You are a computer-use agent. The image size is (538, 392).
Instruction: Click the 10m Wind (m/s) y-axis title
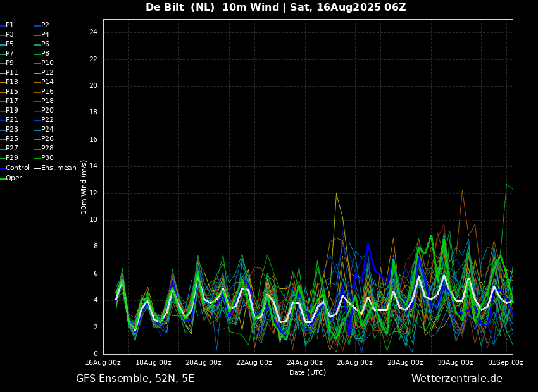[x=84, y=187]
